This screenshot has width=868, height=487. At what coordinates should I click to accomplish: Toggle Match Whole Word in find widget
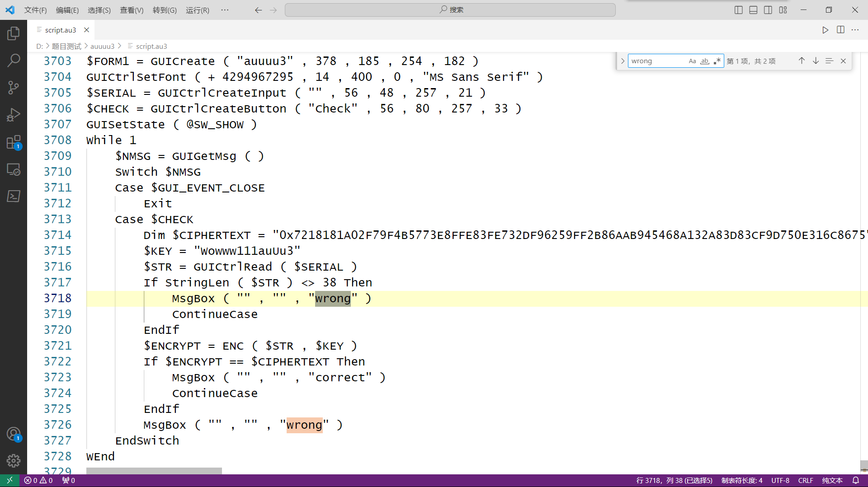click(704, 61)
